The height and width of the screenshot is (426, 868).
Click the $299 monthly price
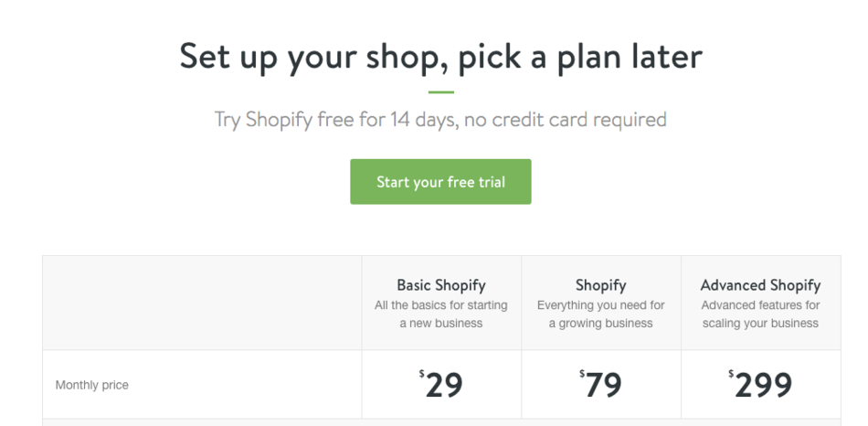763,385
